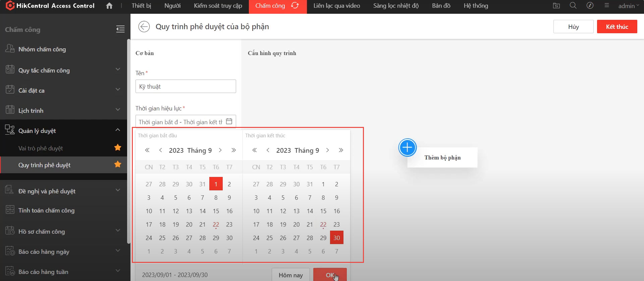This screenshot has height=281, width=644.
Task: Click the refresh icon on Chấm công tab
Action: (x=295, y=6)
